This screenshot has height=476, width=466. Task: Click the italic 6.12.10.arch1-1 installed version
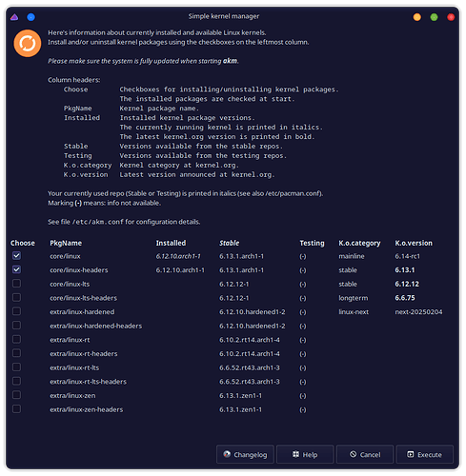coord(178,256)
